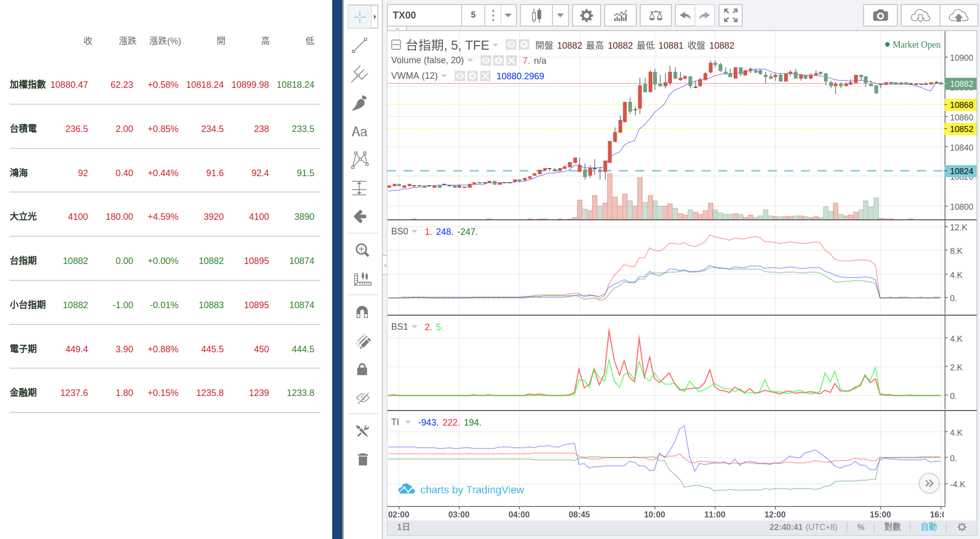Toggle percent scale mode
Viewport: 980px width, 539px height.
click(861, 527)
